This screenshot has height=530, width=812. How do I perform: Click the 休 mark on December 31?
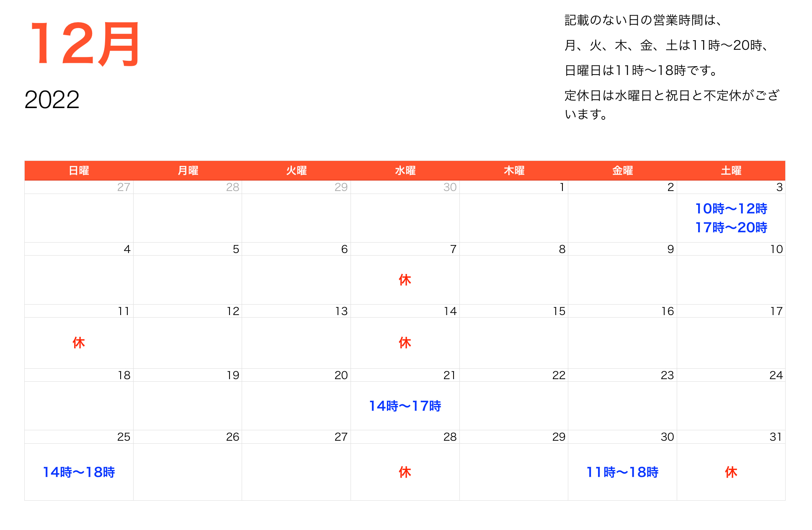[731, 472]
